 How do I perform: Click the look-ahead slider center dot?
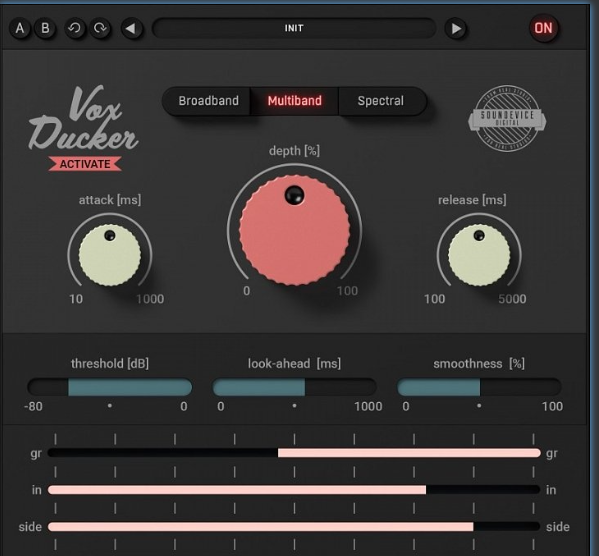pyautogui.click(x=294, y=405)
